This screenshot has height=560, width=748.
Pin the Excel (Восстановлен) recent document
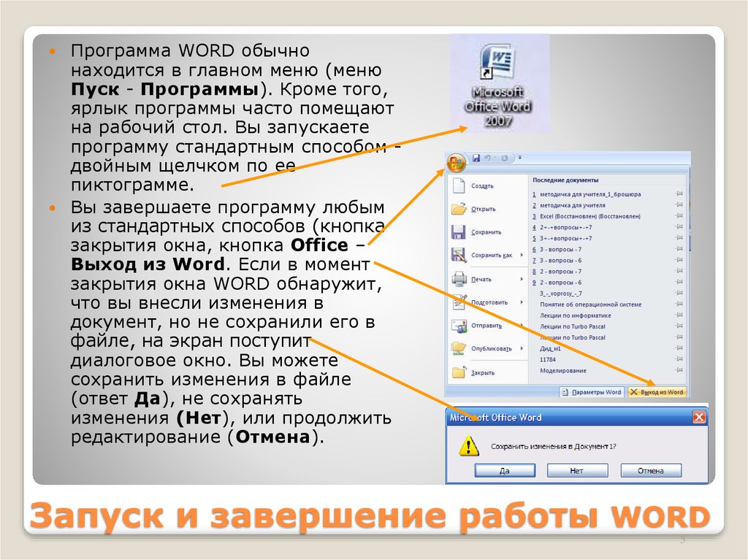click(x=678, y=215)
